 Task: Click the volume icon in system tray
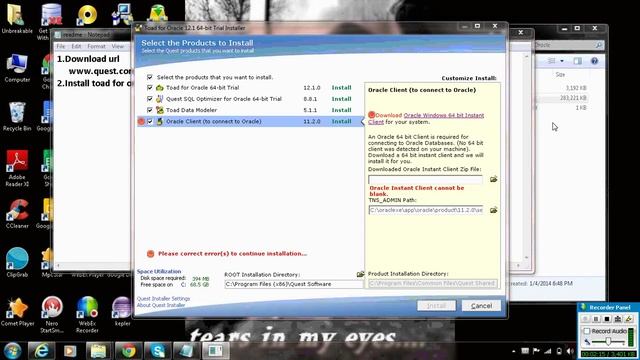coord(570,351)
